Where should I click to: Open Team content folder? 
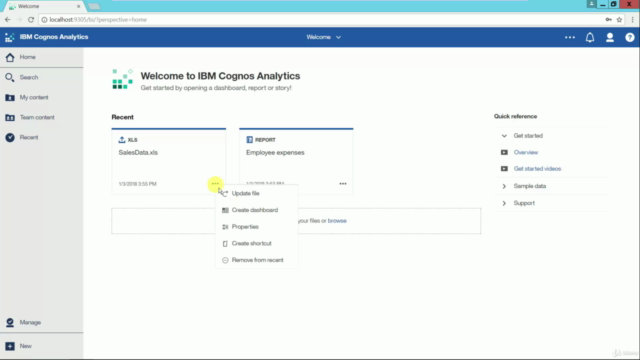click(x=41, y=117)
